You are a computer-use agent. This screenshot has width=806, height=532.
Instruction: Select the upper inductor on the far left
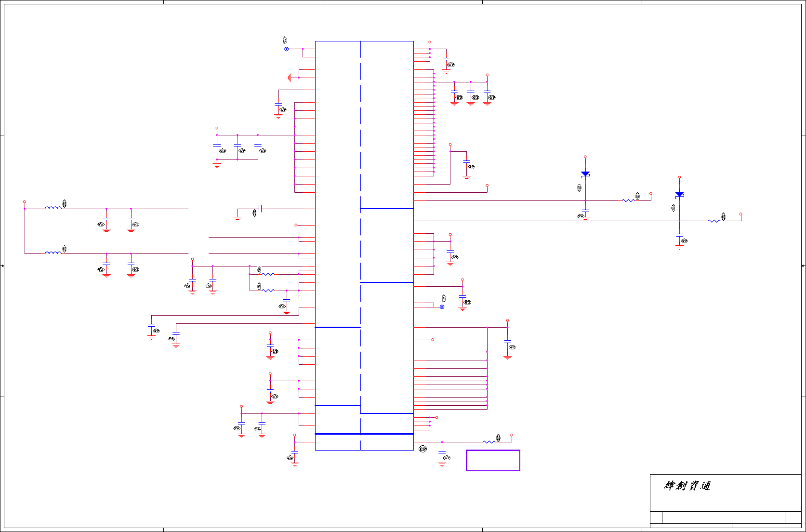tap(53, 208)
